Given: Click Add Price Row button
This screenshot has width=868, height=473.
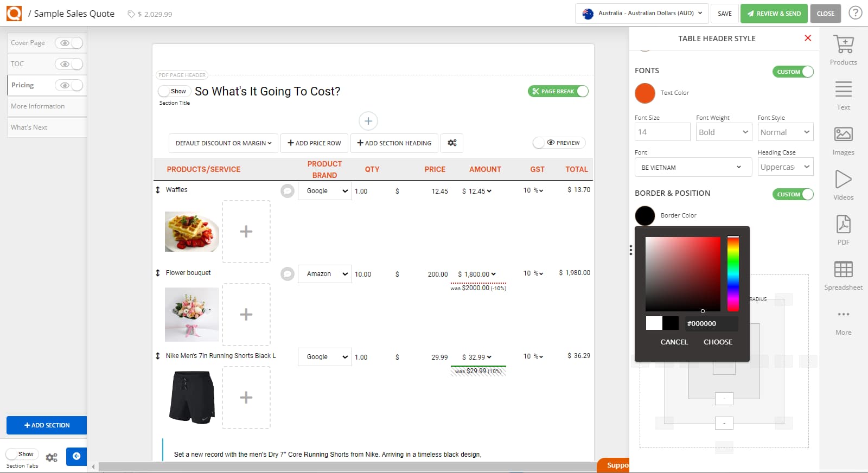Looking at the screenshot, I should [x=315, y=143].
